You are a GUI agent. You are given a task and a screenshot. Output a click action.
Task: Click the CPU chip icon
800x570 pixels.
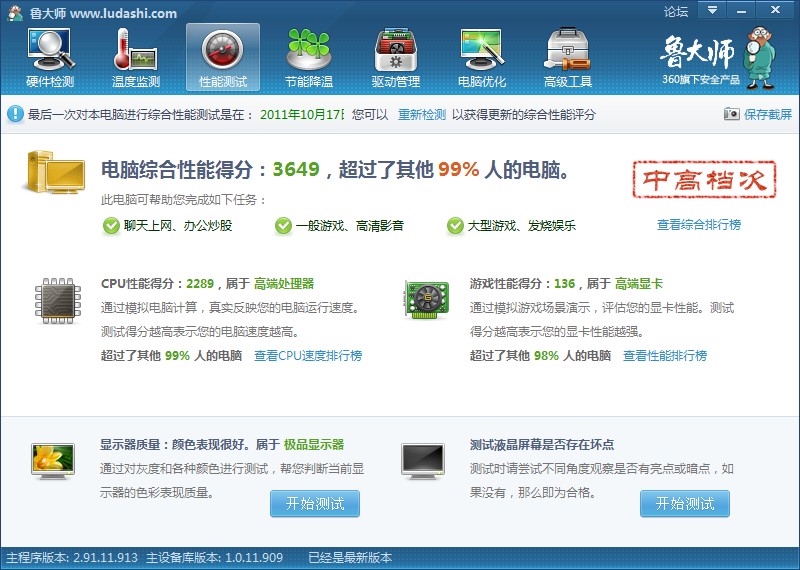coord(58,301)
